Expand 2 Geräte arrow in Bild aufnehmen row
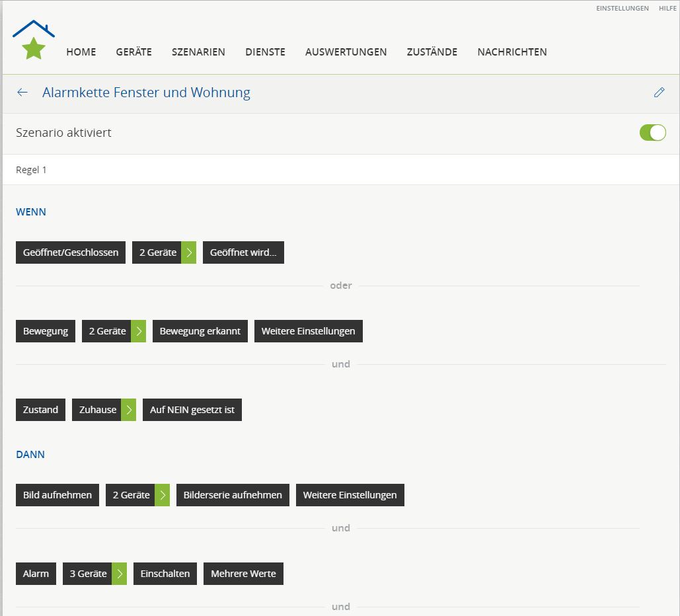The height and width of the screenshot is (616, 680). click(163, 495)
